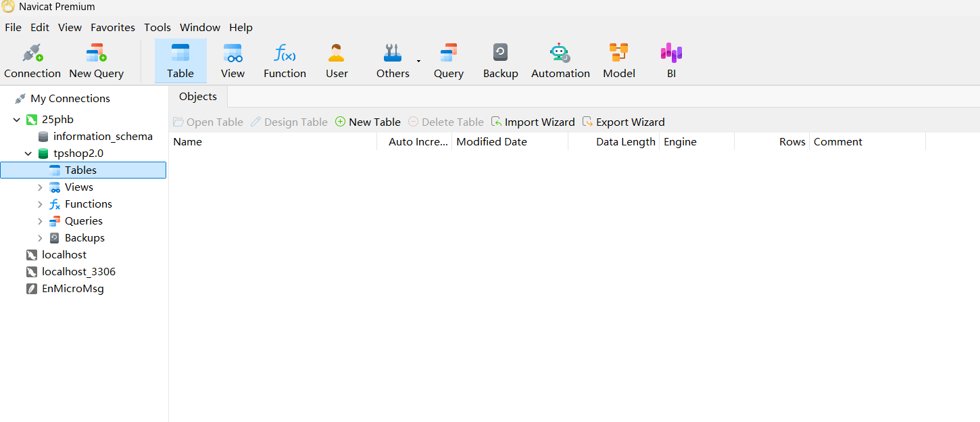The image size is (980, 422).
Task: Open the Backup section
Action: click(x=500, y=61)
